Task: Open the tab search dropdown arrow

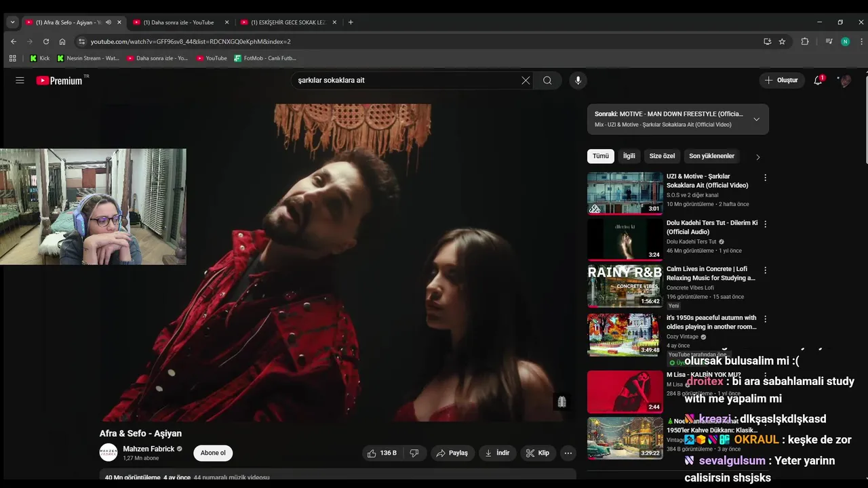Action: (12, 22)
